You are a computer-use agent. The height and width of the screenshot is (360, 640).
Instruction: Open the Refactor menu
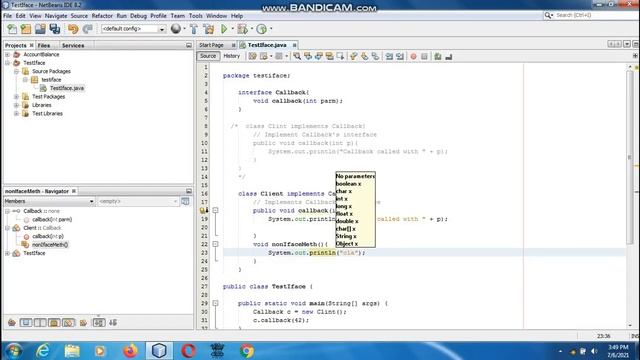coord(102,16)
